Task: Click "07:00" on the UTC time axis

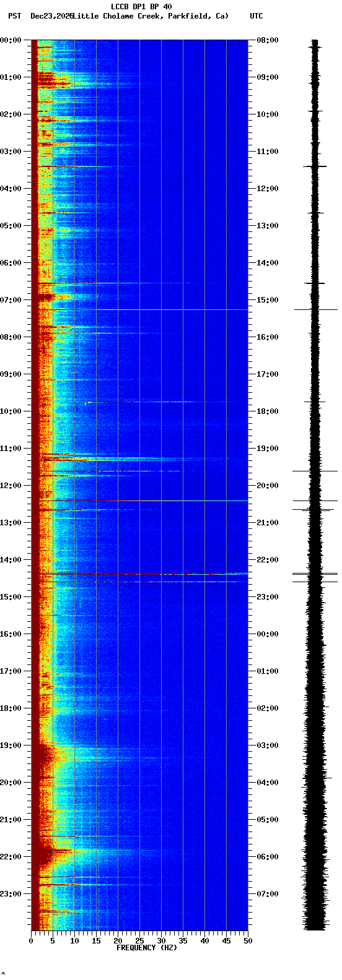Action: tap(268, 894)
